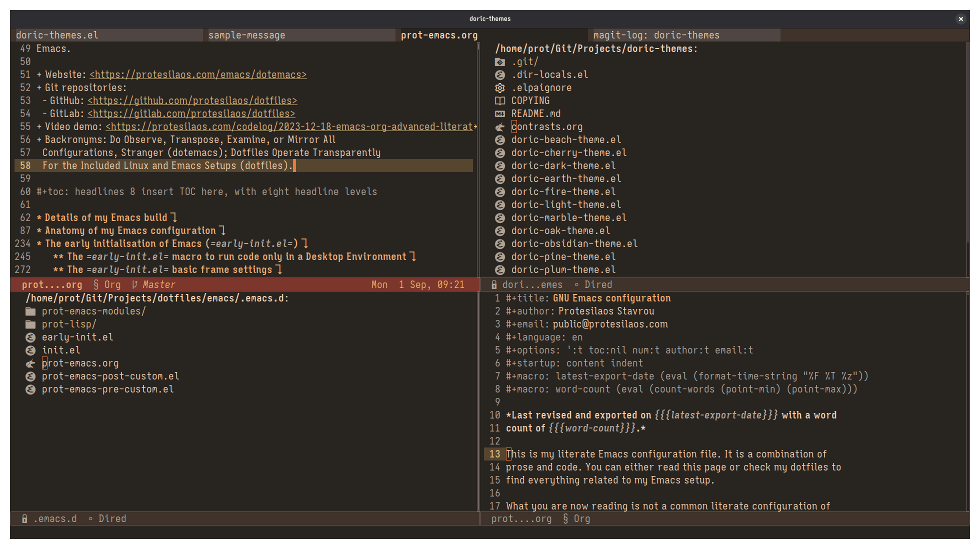
Task: Click the lock icon in dori...emes mode line
Action: point(494,285)
